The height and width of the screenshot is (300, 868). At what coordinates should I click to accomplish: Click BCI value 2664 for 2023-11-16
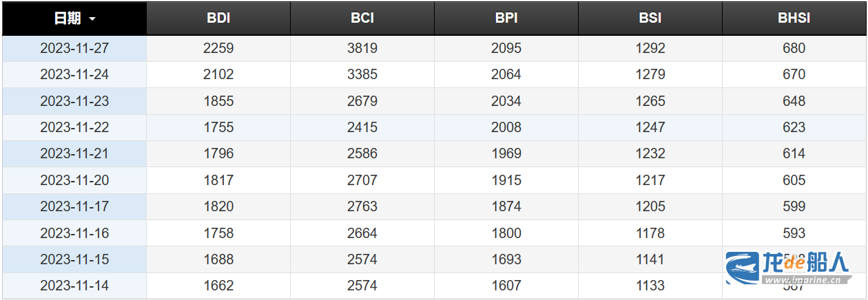362,233
